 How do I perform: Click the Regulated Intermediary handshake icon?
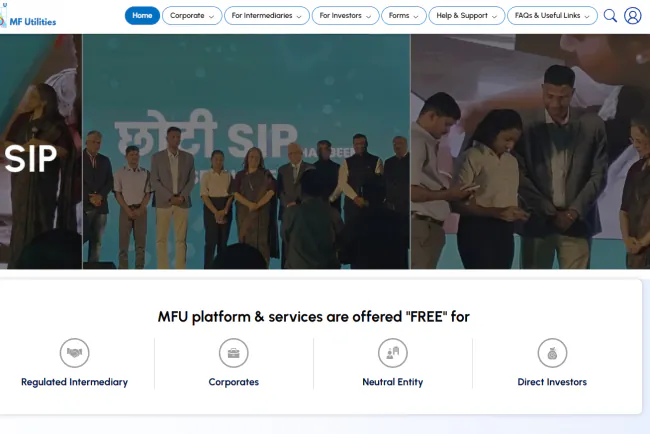75,353
